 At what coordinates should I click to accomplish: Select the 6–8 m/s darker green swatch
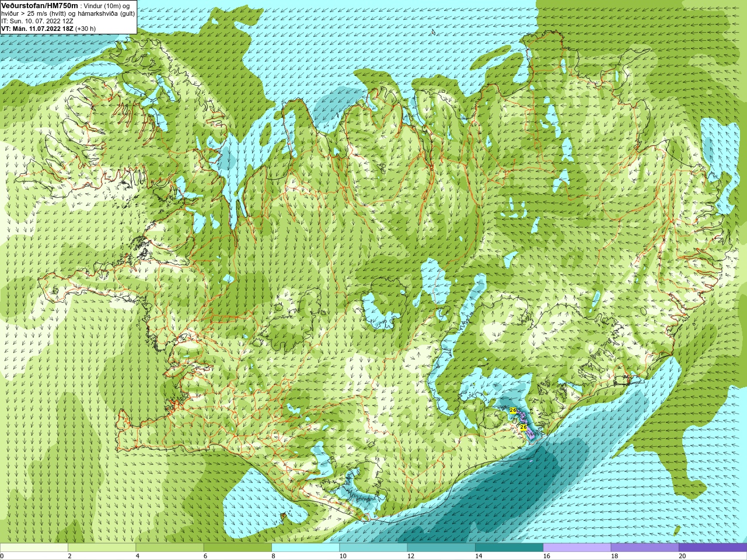[238, 548]
